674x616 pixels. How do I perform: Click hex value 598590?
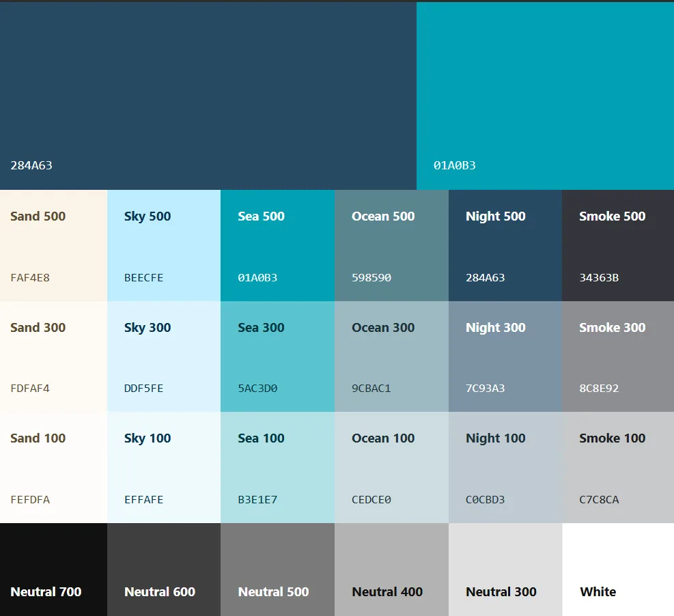point(371,278)
